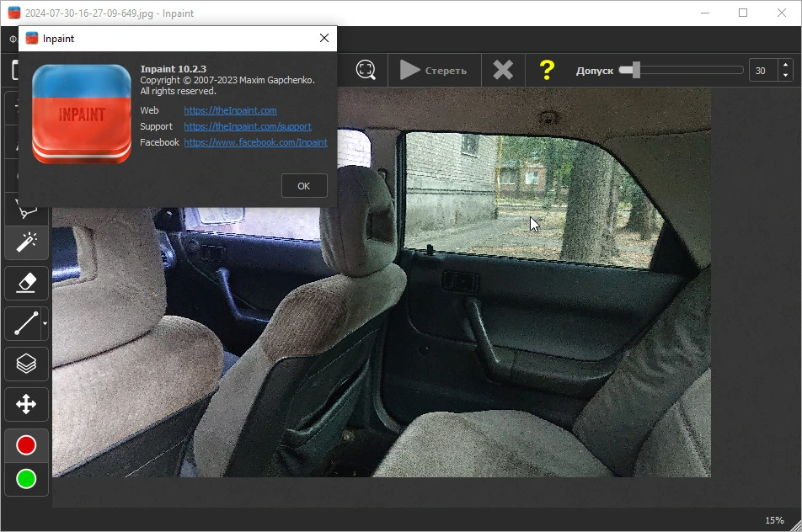
Task: Click OK in the Inpaint about dialog
Action: tap(304, 186)
